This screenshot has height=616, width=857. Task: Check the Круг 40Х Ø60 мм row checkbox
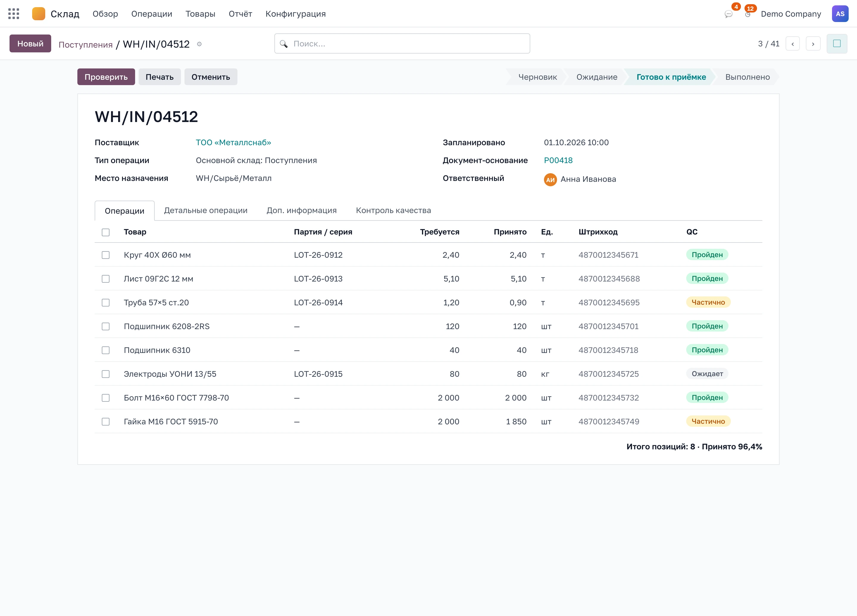click(x=105, y=255)
